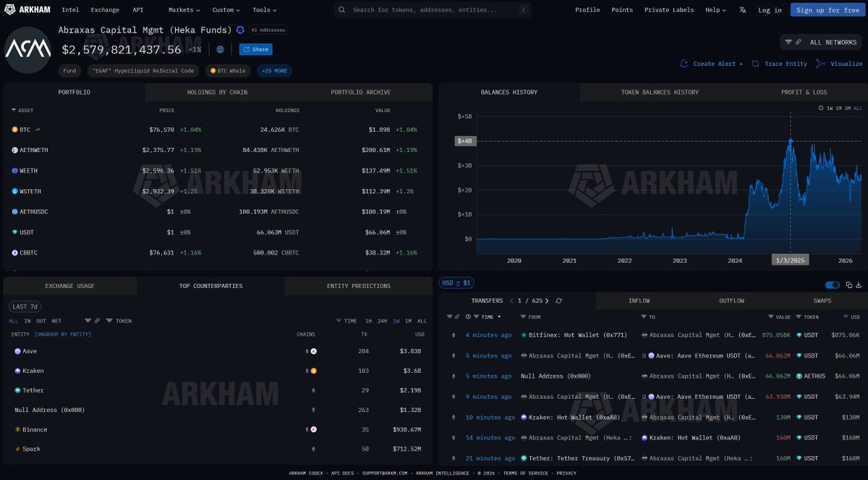Click the globe website icon
Image resolution: width=868 pixels, height=480 pixels.
tap(221, 49)
